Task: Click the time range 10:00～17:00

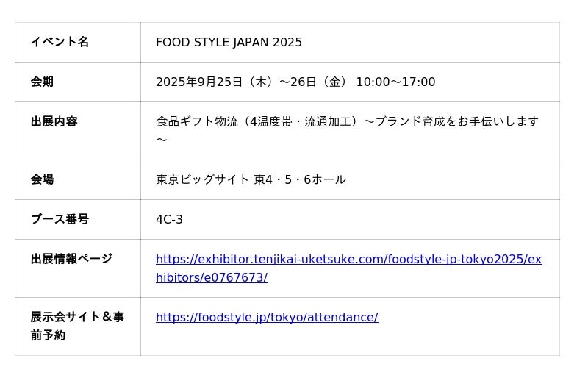Action: (395, 82)
